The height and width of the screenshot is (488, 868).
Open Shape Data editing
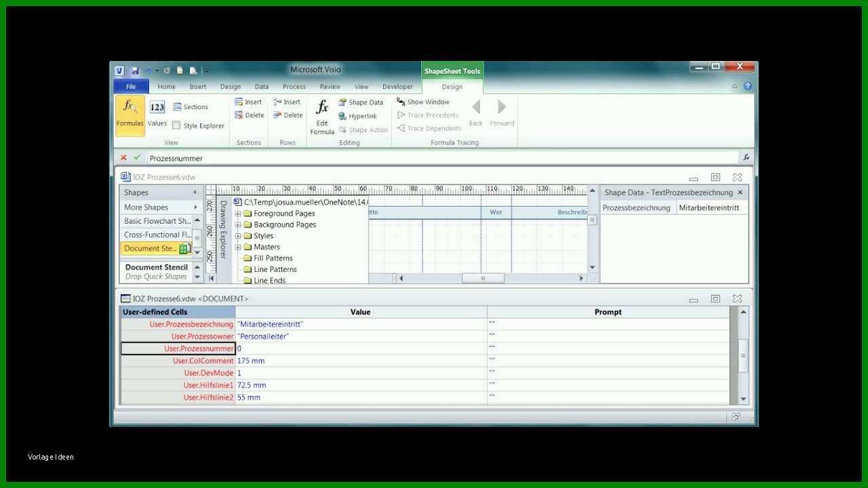pyautogui.click(x=361, y=102)
